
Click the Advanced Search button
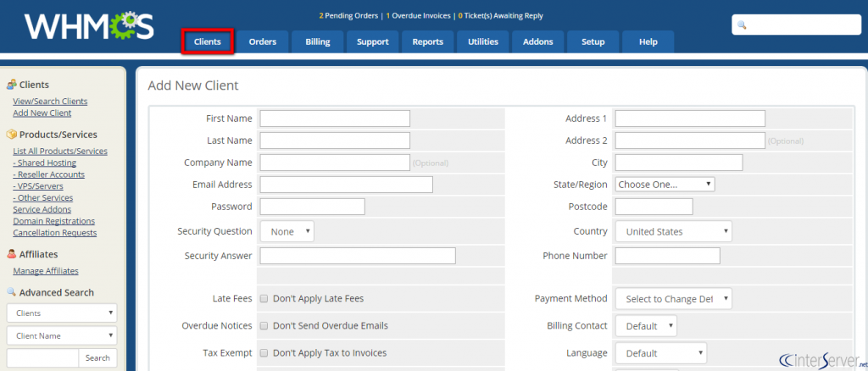98,358
